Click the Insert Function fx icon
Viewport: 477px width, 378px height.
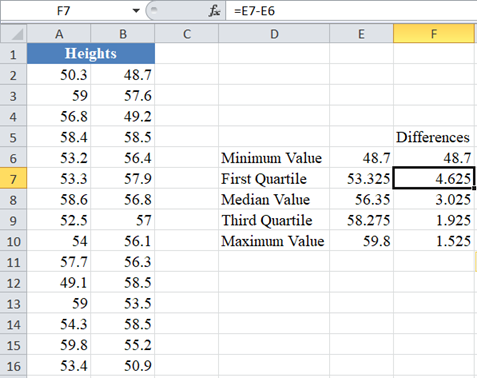pyautogui.click(x=214, y=11)
